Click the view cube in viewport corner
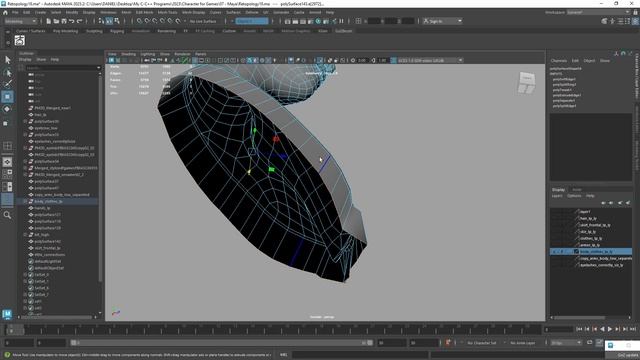 click(526, 83)
